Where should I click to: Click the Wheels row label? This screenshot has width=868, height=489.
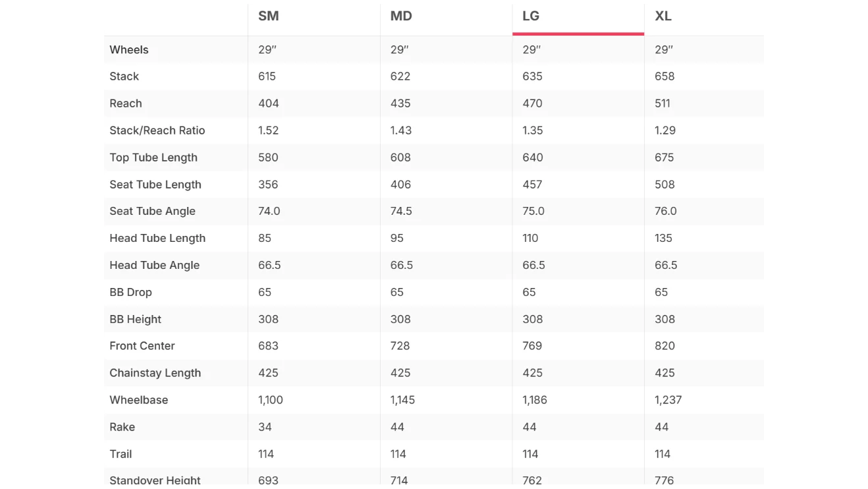[x=129, y=50]
